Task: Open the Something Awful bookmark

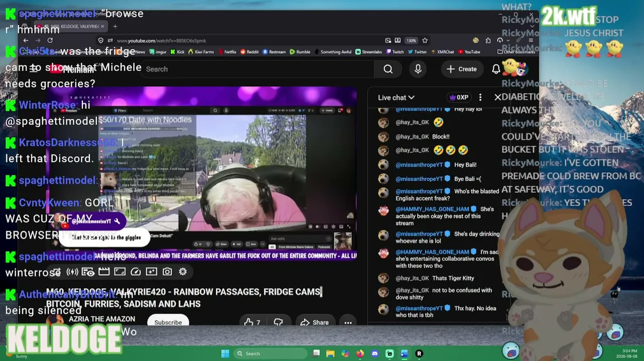Action: (333, 52)
